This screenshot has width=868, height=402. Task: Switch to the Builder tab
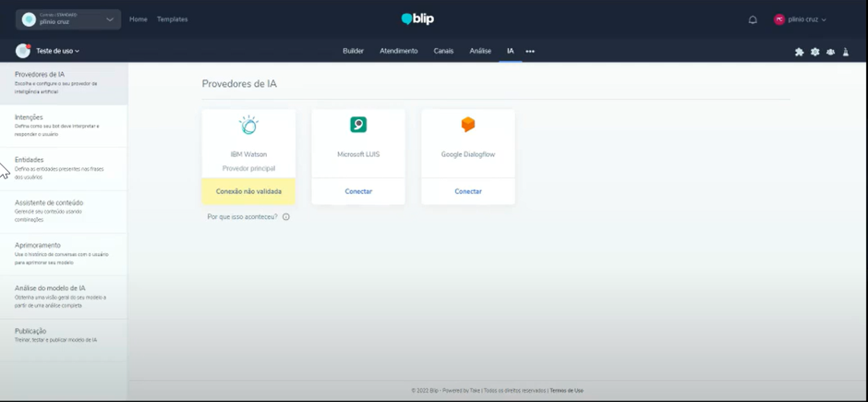pyautogui.click(x=353, y=51)
